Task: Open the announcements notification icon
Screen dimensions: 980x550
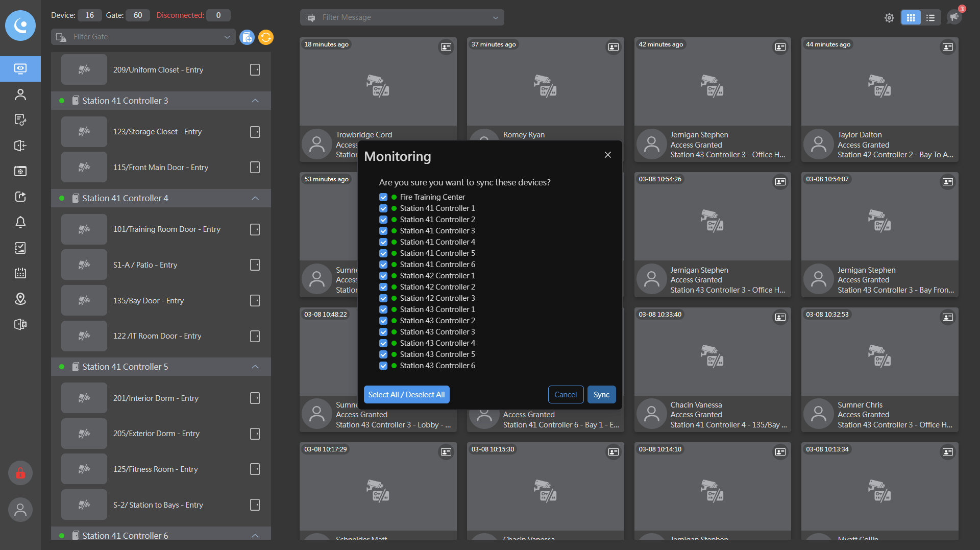Action: (954, 17)
